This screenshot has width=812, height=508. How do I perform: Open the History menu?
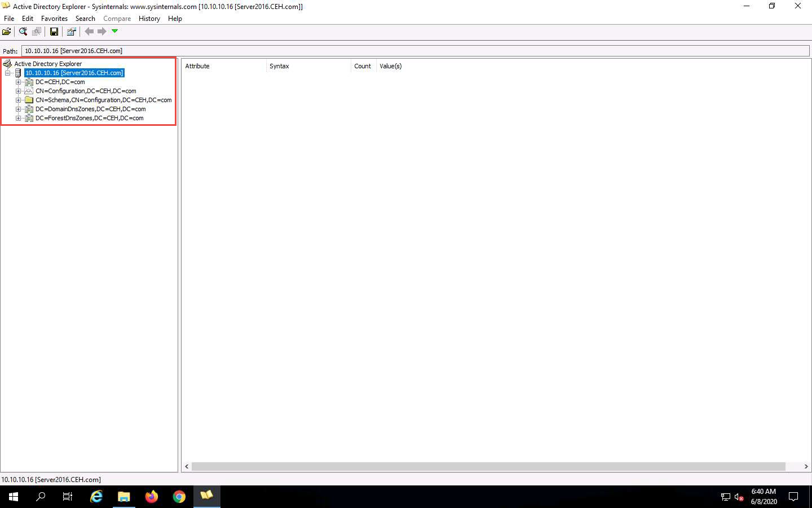(x=149, y=19)
